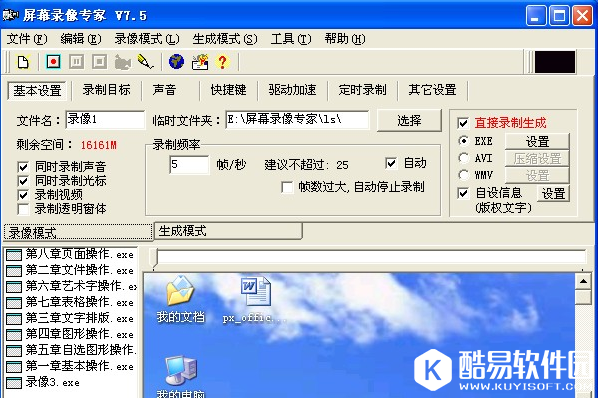599x398 pixels.
Task: Click the 临时文件夹 path field
Action: pyautogui.click(x=297, y=120)
